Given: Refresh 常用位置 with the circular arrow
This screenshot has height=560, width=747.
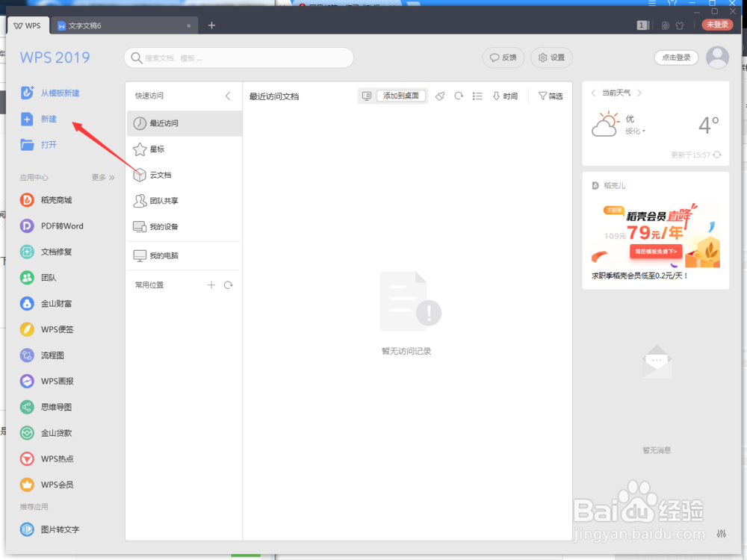Looking at the screenshot, I should click(x=228, y=284).
